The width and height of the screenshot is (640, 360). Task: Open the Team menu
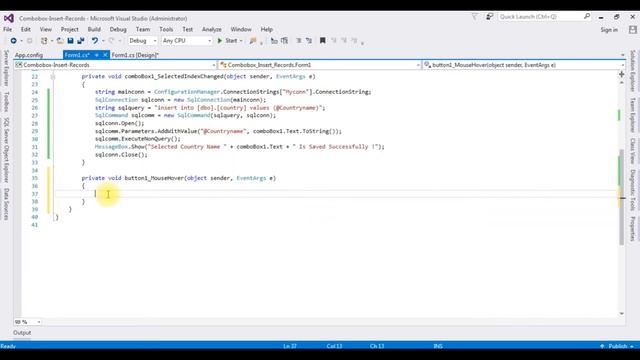[x=142, y=29]
